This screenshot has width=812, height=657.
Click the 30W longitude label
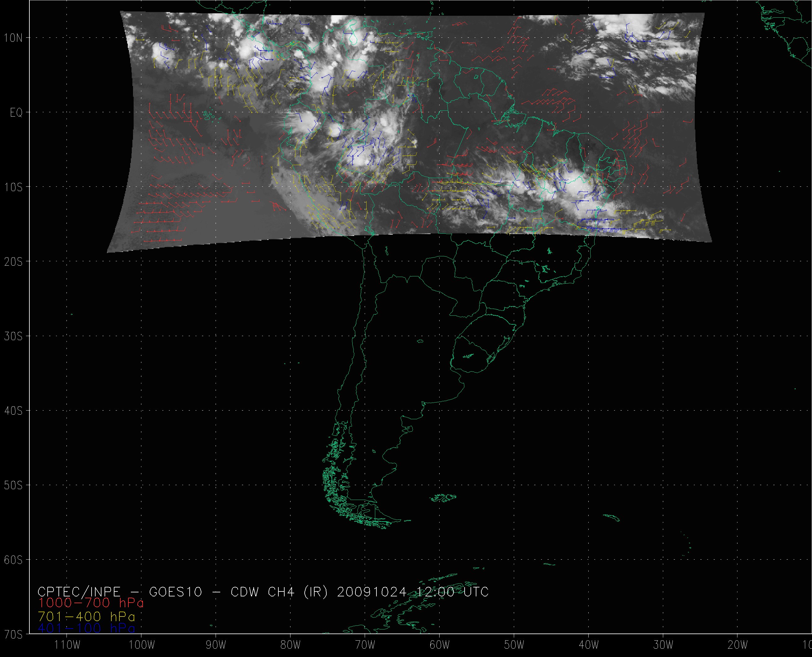(664, 645)
